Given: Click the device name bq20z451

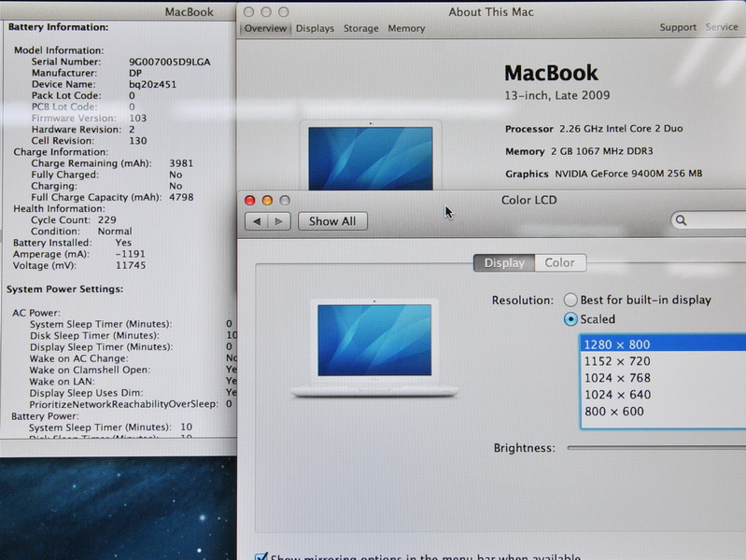Looking at the screenshot, I should (x=152, y=84).
